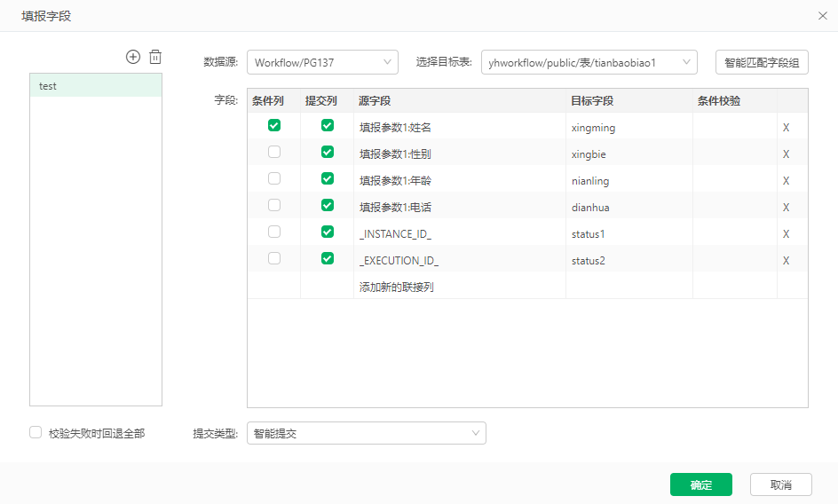The width and height of the screenshot is (838, 504).
Task: Uncheck 提交列 for 填报参数1:性别
Action: click(328, 153)
